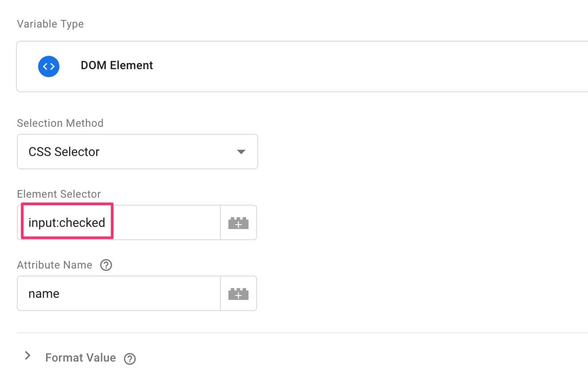
Task: Open help for Format Value
Action: tap(130, 359)
